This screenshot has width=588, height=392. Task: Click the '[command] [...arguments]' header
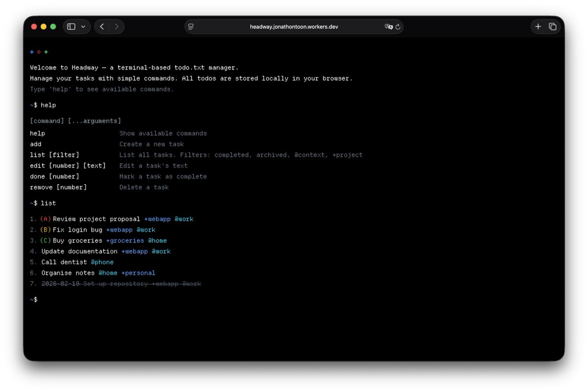[x=75, y=121]
